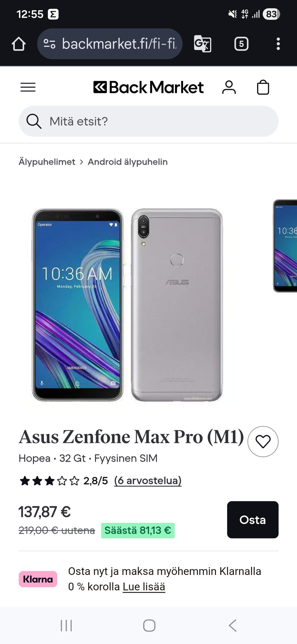Toggle the heart favorite for Zenfone Max Pro
This screenshot has width=297, height=644.
pyautogui.click(x=263, y=442)
